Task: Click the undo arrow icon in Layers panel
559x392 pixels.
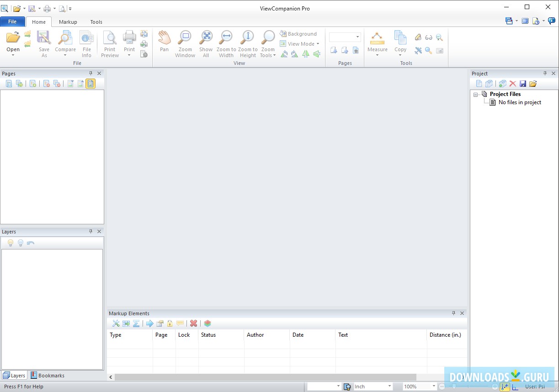Action: click(x=31, y=243)
